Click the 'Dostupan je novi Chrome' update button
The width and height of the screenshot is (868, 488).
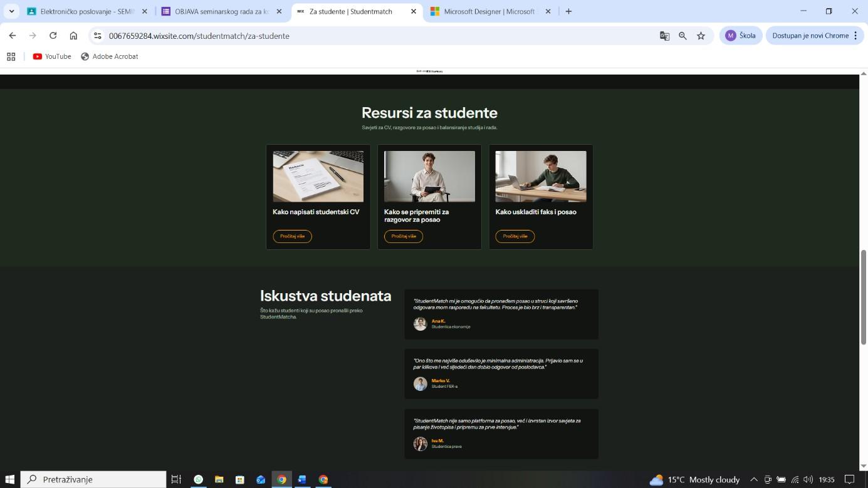pyautogui.click(x=813, y=36)
